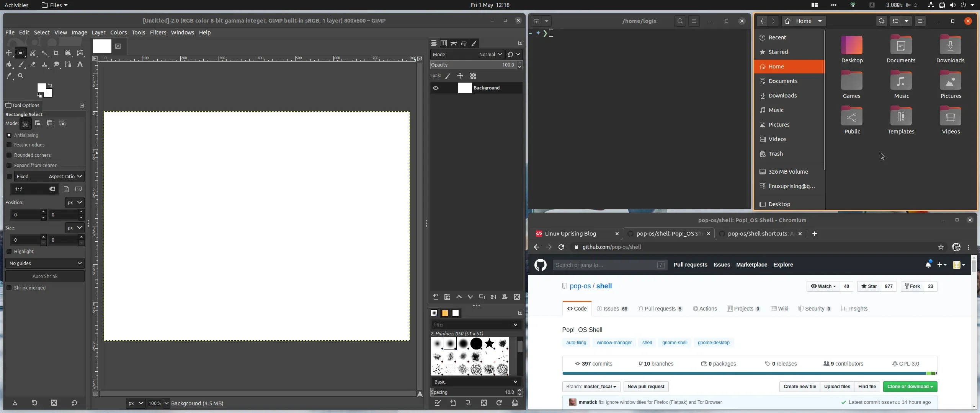
Task: Create a new layer in Layers panel
Action: [x=436, y=297]
